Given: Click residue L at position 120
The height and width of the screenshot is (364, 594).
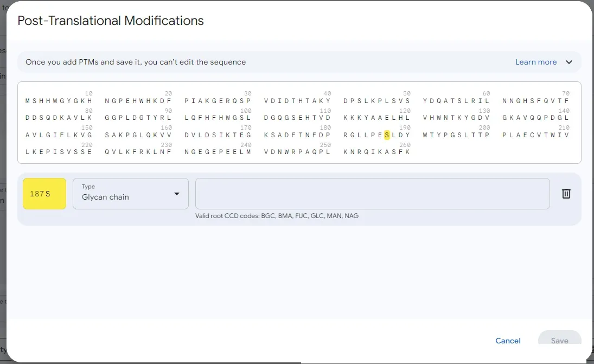Looking at the screenshot, I should [x=408, y=118].
